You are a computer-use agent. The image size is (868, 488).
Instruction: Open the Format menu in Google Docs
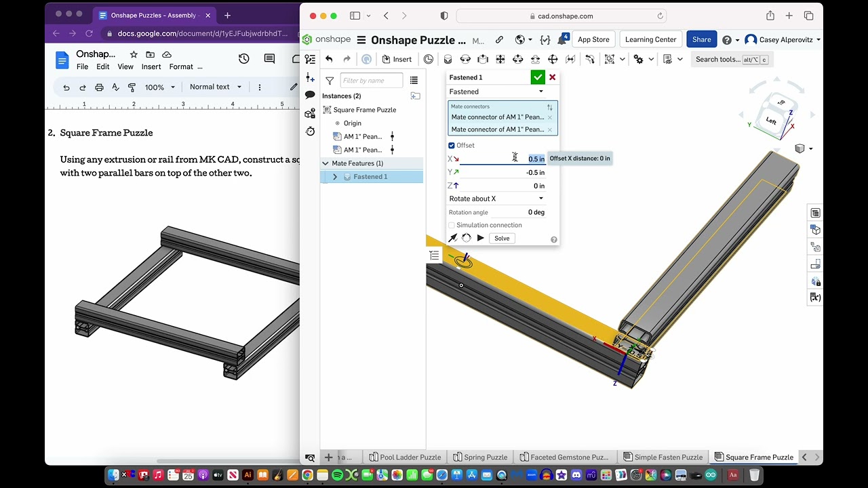(181, 66)
